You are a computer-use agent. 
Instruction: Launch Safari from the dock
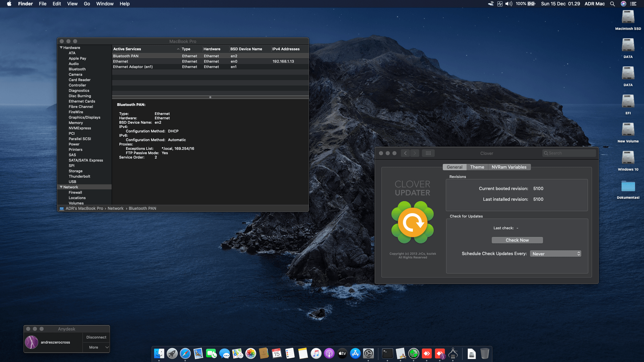(185, 353)
